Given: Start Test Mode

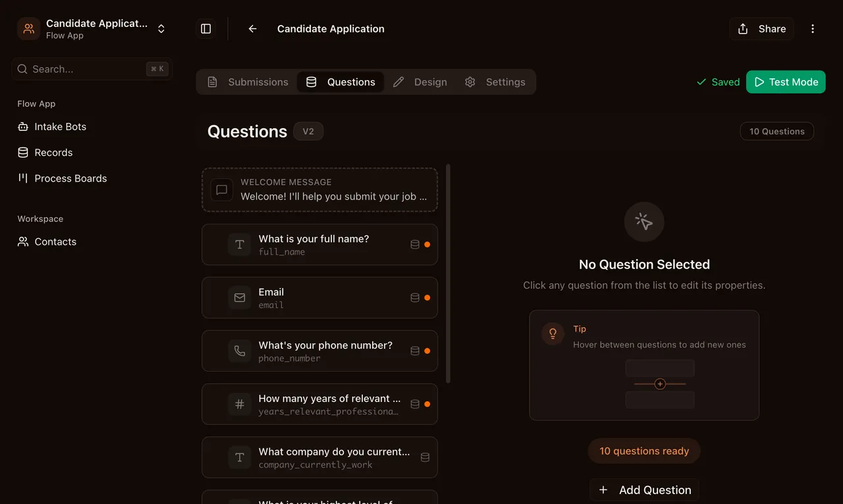Looking at the screenshot, I should (x=786, y=82).
